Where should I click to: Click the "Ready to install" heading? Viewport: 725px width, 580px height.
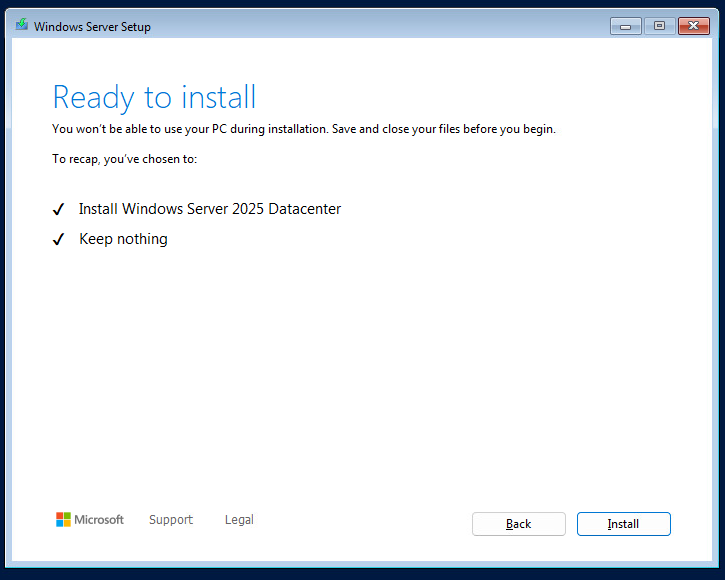coord(154,97)
